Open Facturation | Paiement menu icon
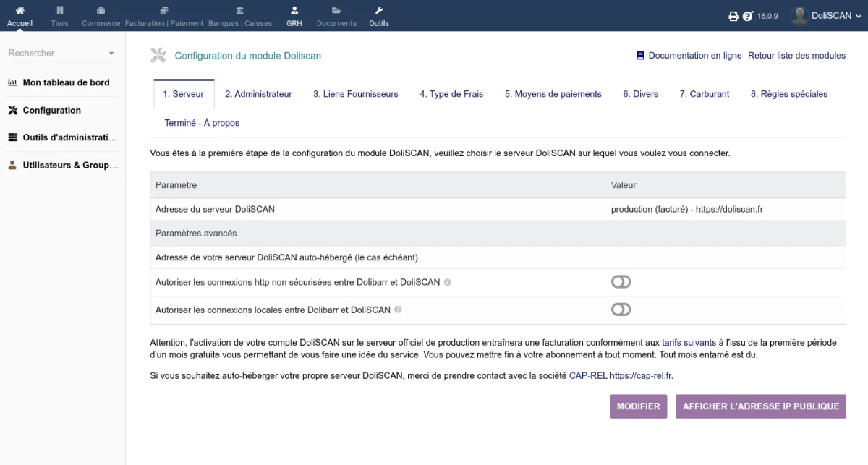Image resolution: width=868 pixels, height=465 pixels. tap(164, 10)
